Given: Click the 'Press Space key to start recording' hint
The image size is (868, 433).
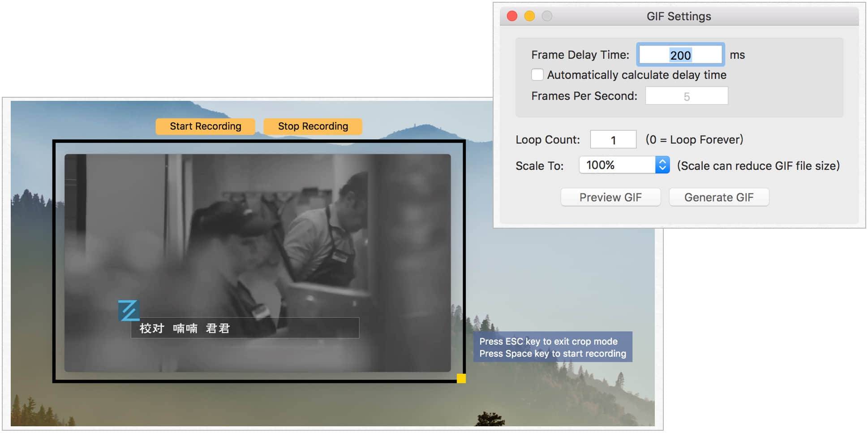Looking at the screenshot, I should click(x=553, y=354).
